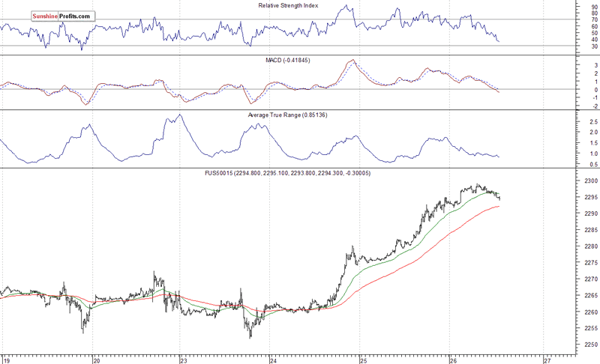Click date 25 on the time axis

pyautogui.click(x=363, y=359)
